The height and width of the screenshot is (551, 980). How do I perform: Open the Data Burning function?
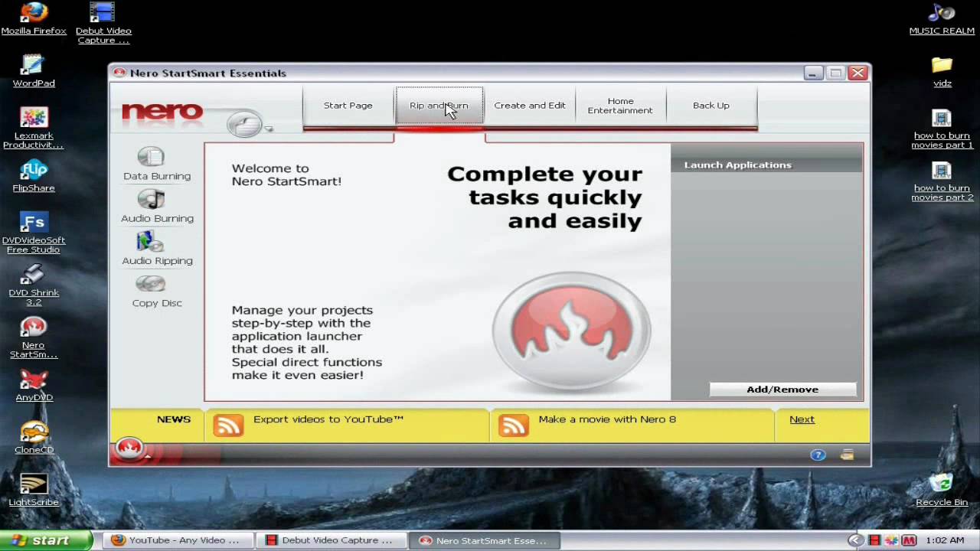(x=157, y=165)
